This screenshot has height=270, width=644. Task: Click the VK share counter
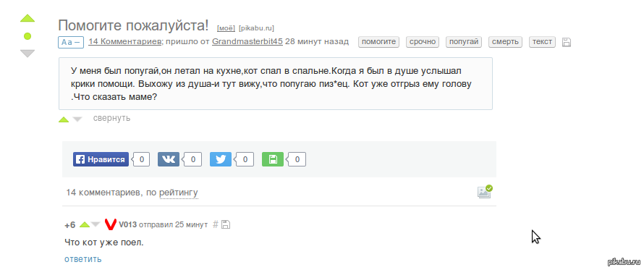192,159
